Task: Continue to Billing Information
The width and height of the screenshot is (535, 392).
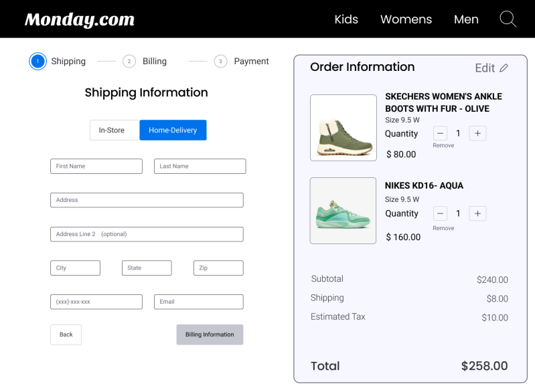Action: click(x=210, y=334)
